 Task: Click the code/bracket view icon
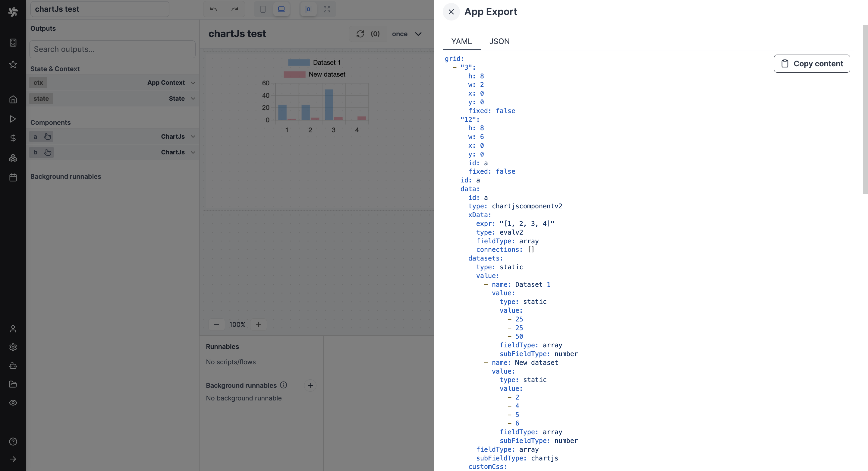308,9
